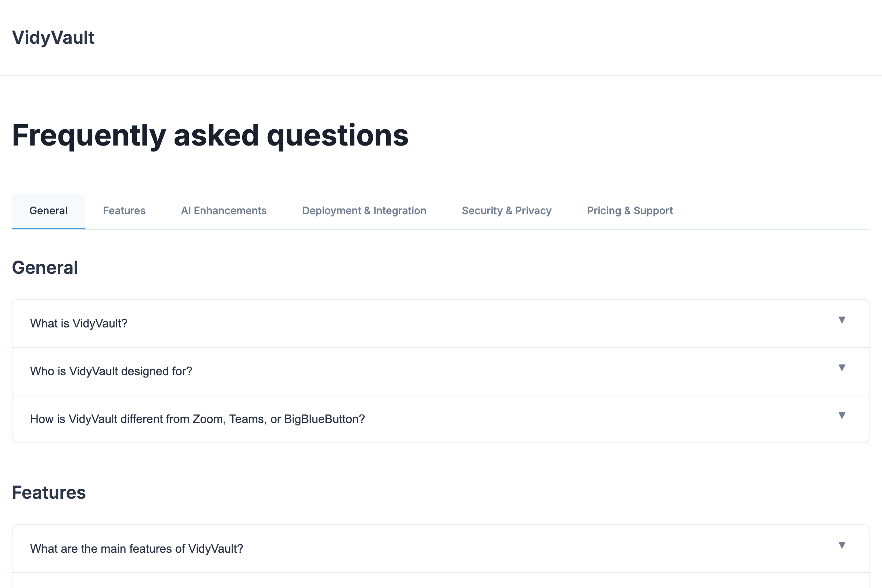The image size is (882, 588).
Task: Expand the 'What is VidyVault?' question
Action: coord(441,323)
